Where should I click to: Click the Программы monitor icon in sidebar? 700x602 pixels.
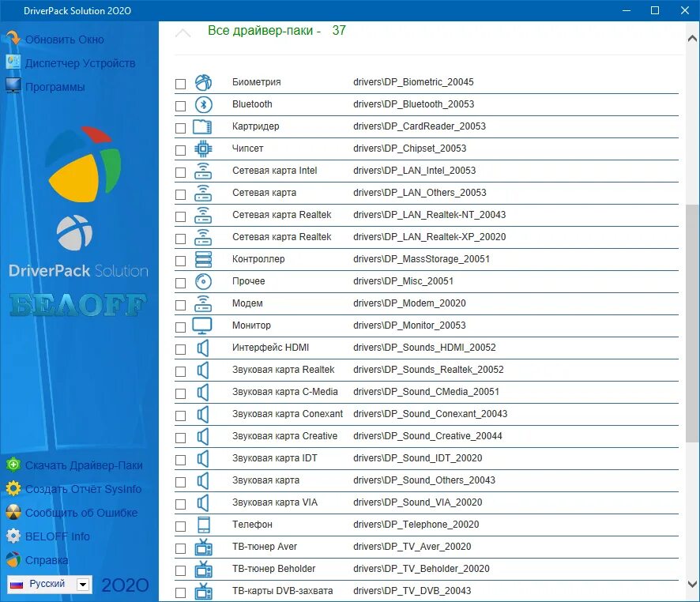point(13,85)
